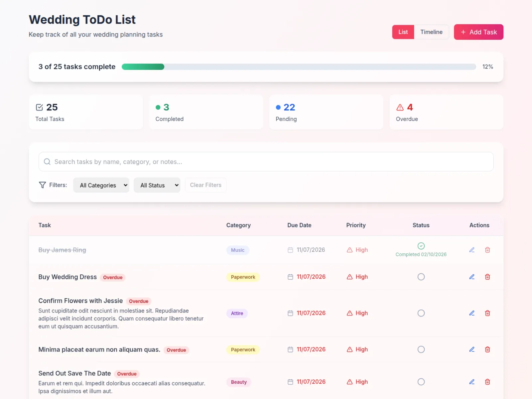Click the tasks completion progress bar
Image resolution: width=532 pixels, height=399 pixels.
pos(299,66)
